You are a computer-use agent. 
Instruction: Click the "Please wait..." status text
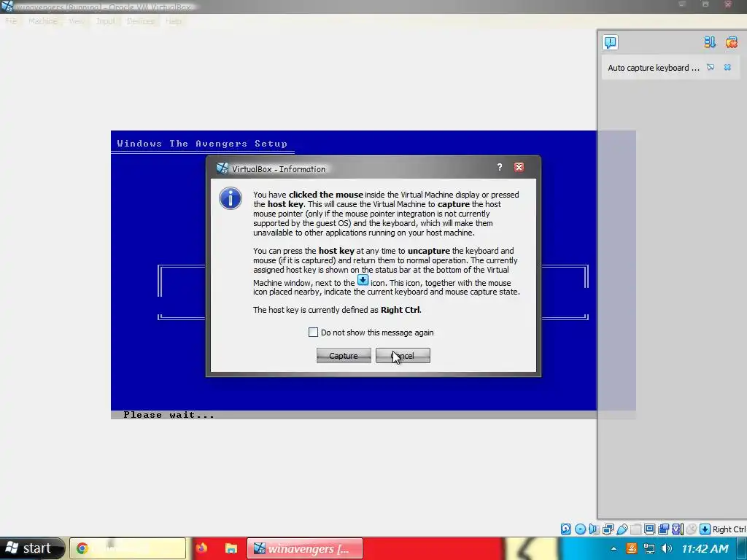[169, 415]
